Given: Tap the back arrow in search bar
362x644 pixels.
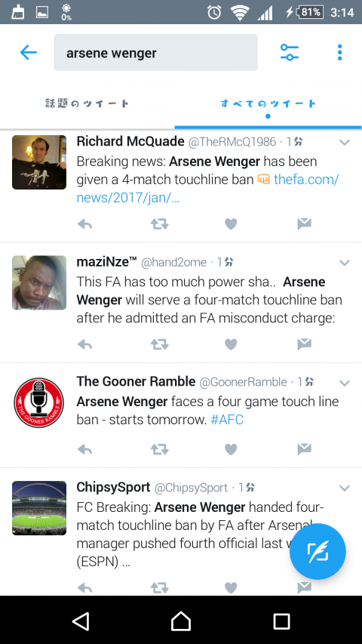Looking at the screenshot, I should [x=29, y=52].
